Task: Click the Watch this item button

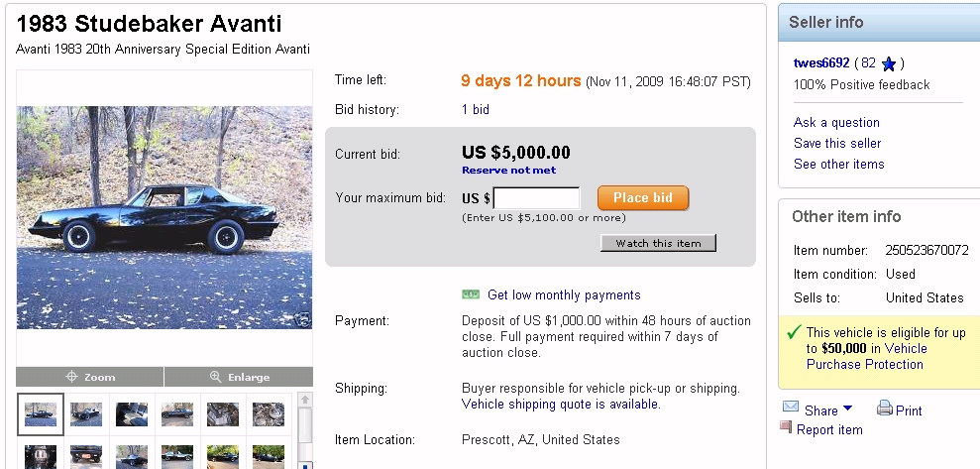Action: (658, 243)
